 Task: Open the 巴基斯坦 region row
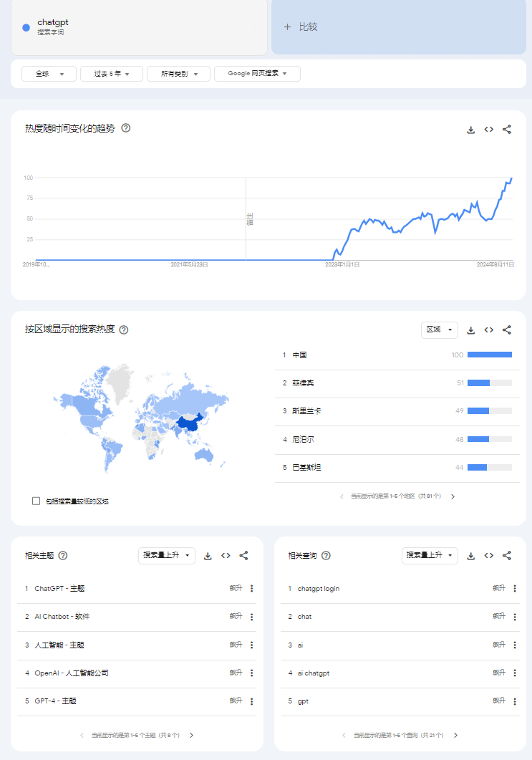[x=397, y=468]
